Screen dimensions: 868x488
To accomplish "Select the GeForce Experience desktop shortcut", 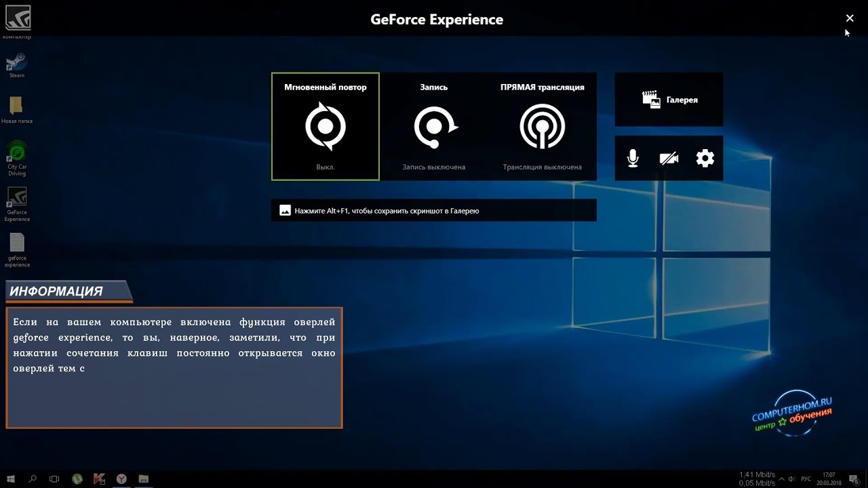I will pos(17,204).
